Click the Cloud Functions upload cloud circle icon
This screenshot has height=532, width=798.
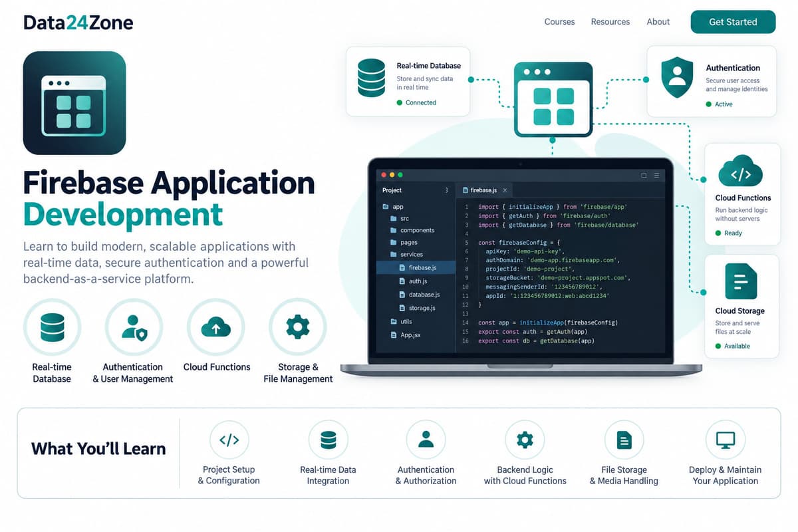point(215,327)
